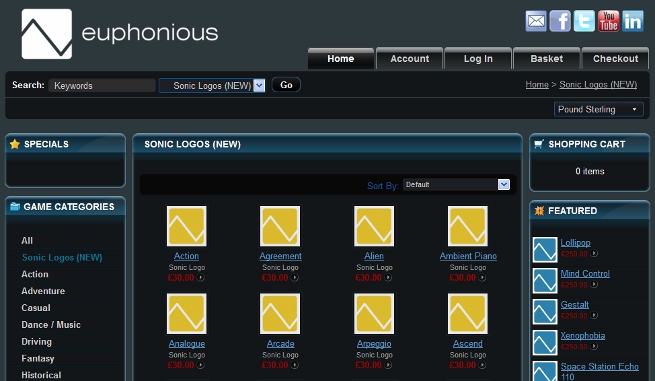The width and height of the screenshot is (655, 381).
Task: Select Adventure in Game Categories
Action: pyautogui.click(x=43, y=291)
